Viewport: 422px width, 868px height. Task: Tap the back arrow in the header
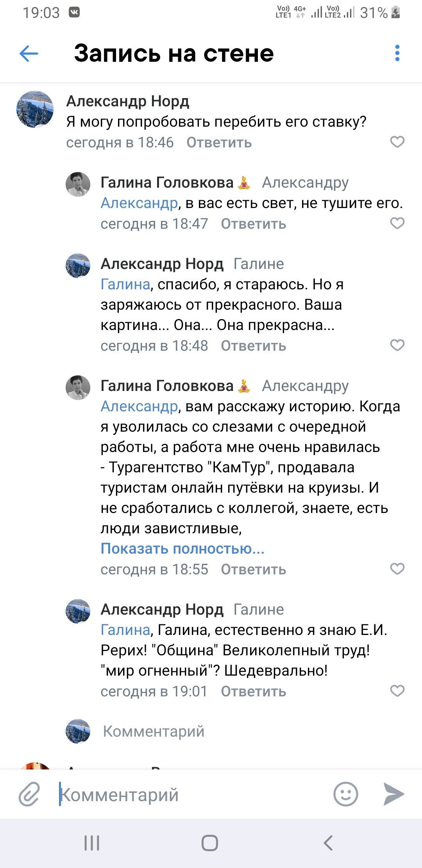29,54
